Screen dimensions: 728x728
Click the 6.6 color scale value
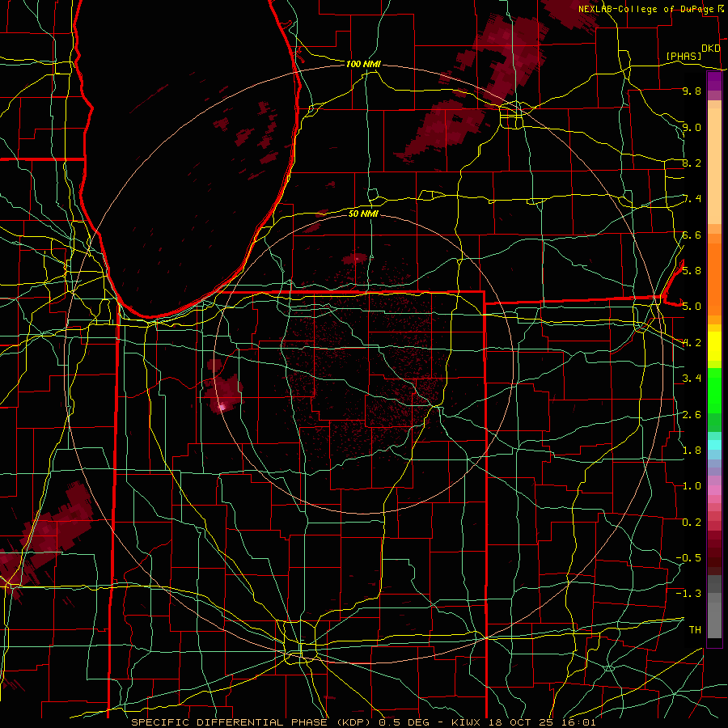pyautogui.click(x=692, y=235)
